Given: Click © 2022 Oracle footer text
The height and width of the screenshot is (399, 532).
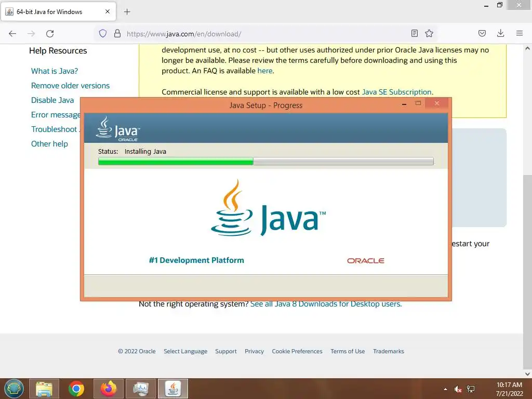Looking at the screenshot, I should [137, 351].
